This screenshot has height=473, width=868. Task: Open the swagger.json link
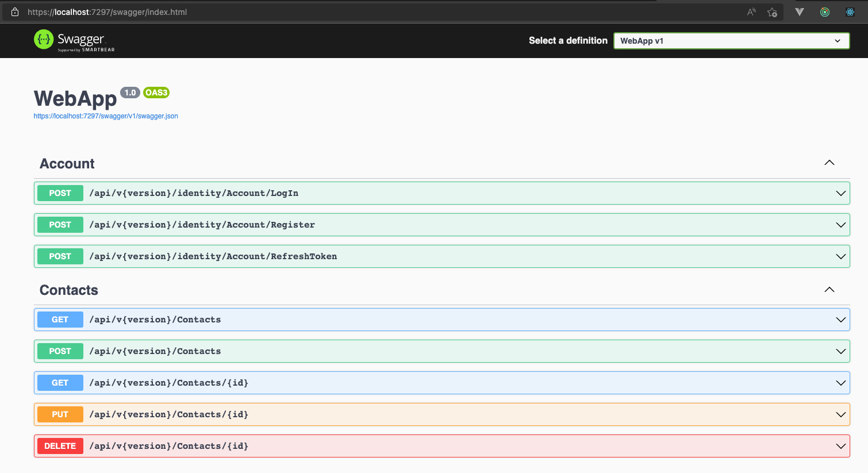tap(106, 116)
